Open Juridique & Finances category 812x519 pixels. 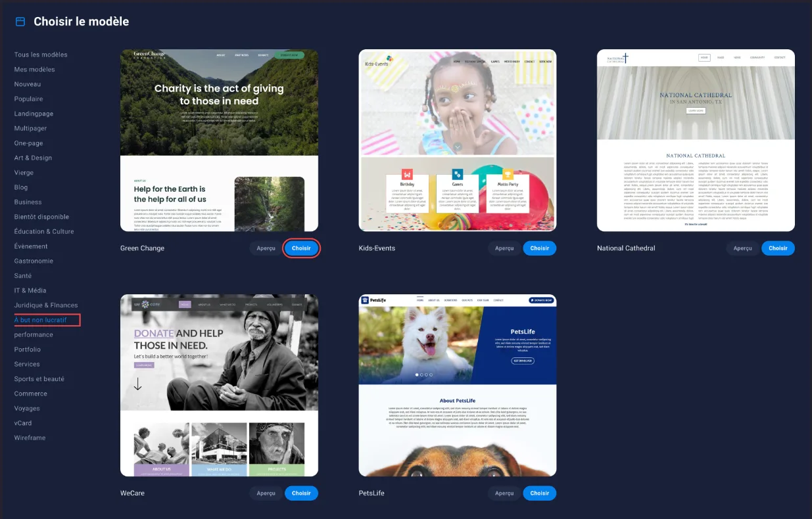point(46,305)
